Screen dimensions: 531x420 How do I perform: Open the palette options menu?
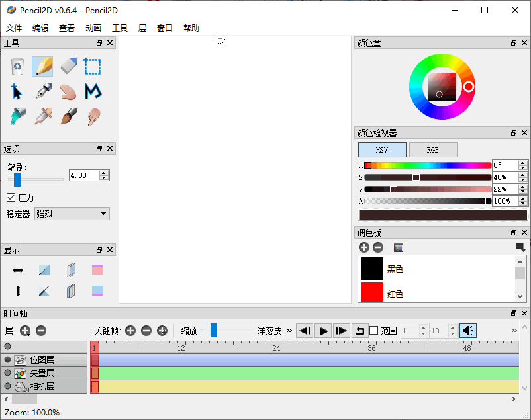click(520, 248)
